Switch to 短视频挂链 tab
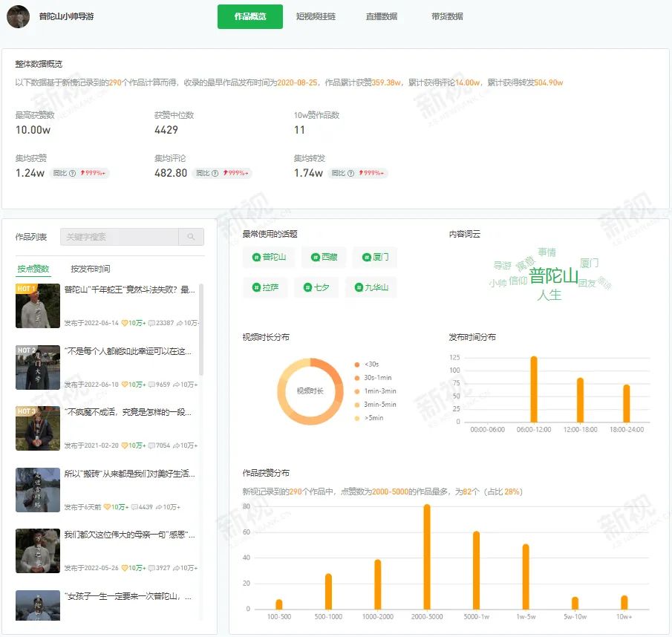This screenshot has height=637, width=672. coord(316,17)
